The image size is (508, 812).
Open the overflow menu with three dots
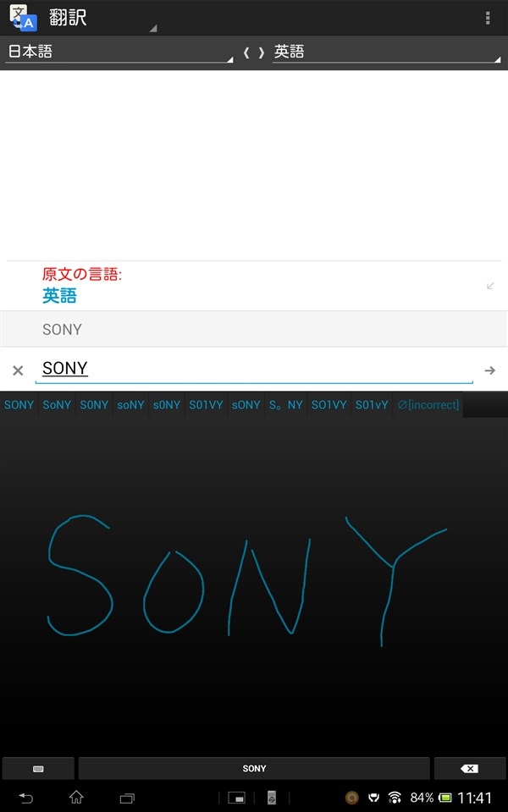(x=488, y=18)
